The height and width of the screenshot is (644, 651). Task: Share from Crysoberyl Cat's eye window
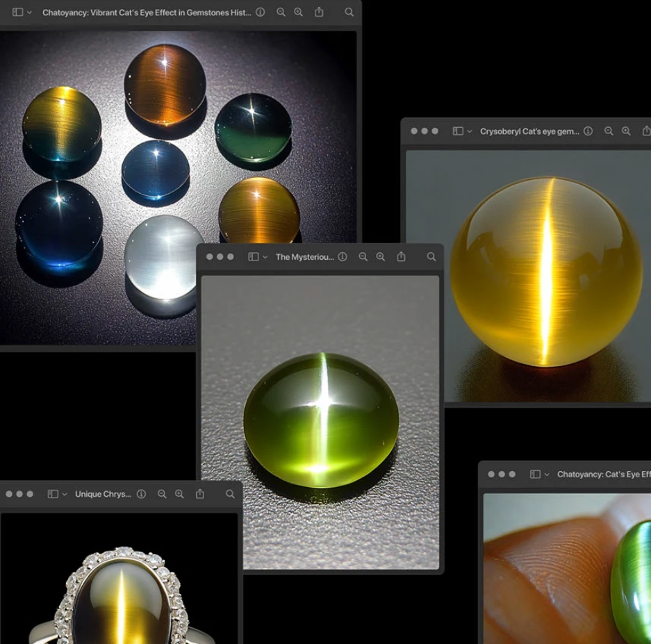pyautogui.click(x=646, y=131)
